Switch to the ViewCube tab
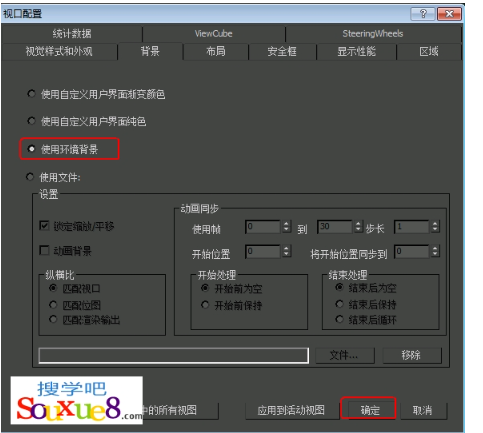Viewport: 483px width, 433px height. [214, 34]
